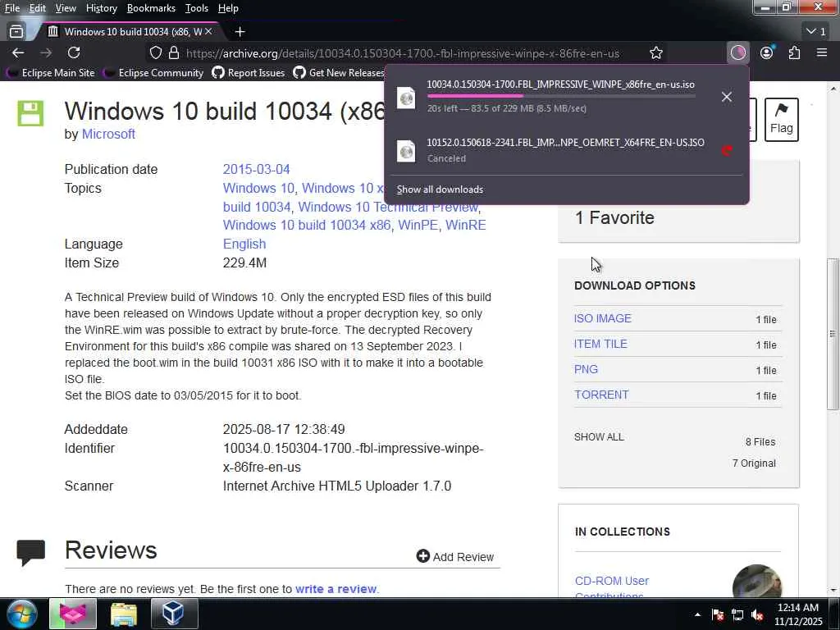
Task: Reload the current page
Action: (74, 53)
